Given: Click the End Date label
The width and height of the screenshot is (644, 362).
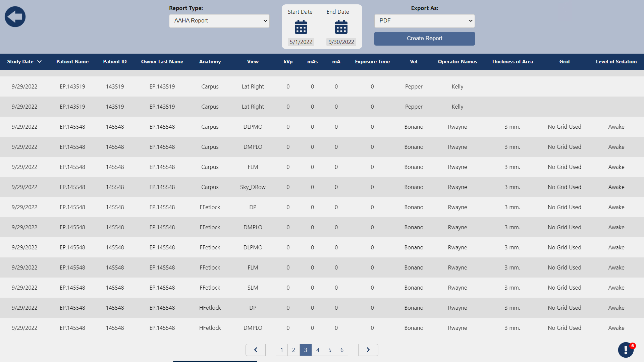Looking at the screenshot, I should pyautogui.click(x=338, y=12).
